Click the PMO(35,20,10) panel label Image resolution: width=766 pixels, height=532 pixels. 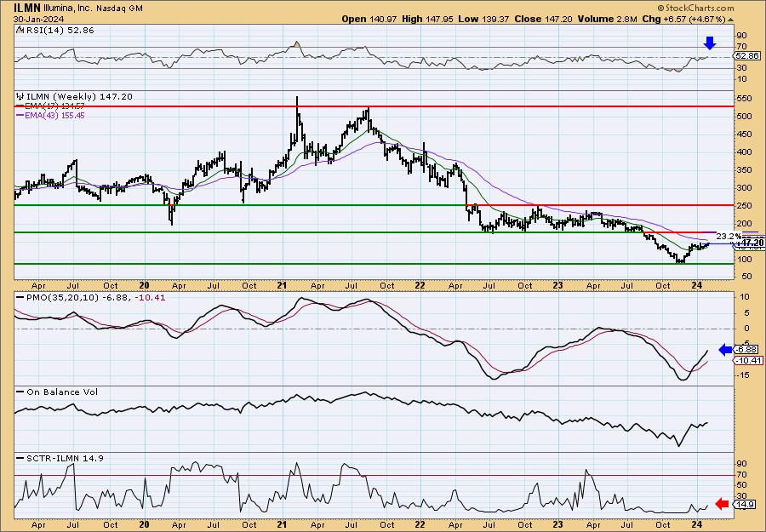click(x=62, y=297)
